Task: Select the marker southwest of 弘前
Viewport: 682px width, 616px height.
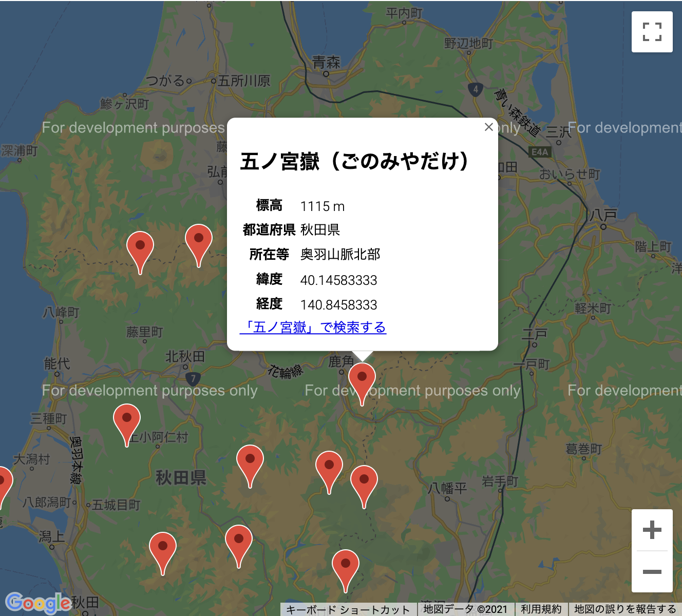Action: click(199, 239)
